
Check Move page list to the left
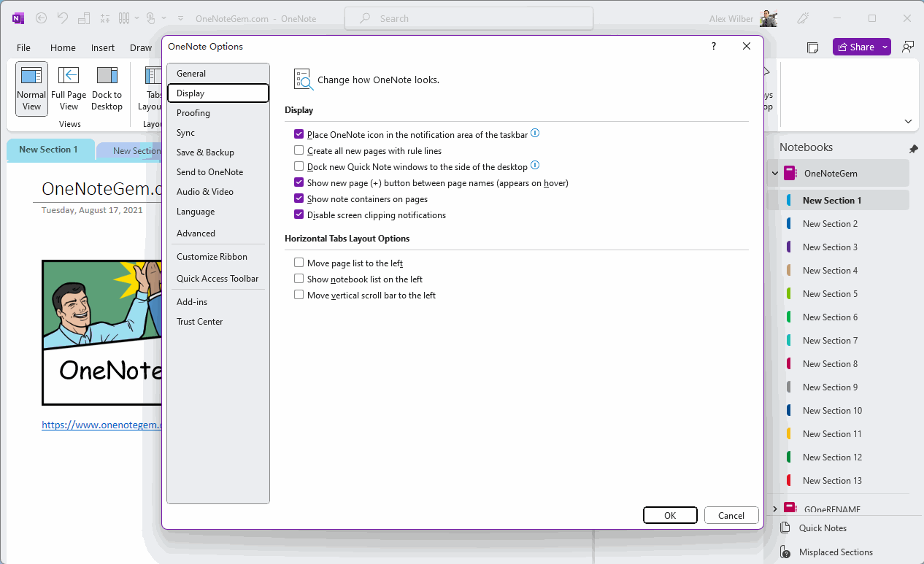(299, 263)
